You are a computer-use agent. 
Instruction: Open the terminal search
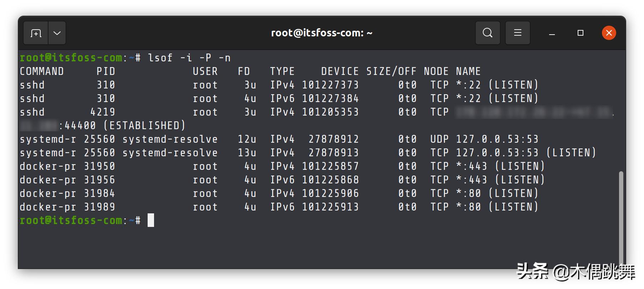click(x=487, y=33)
